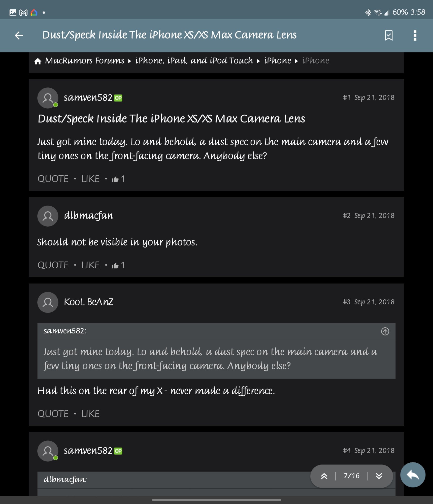Open dlbmacfan's username profile
Screen dimensions: 433x504
tap(89, 216)
